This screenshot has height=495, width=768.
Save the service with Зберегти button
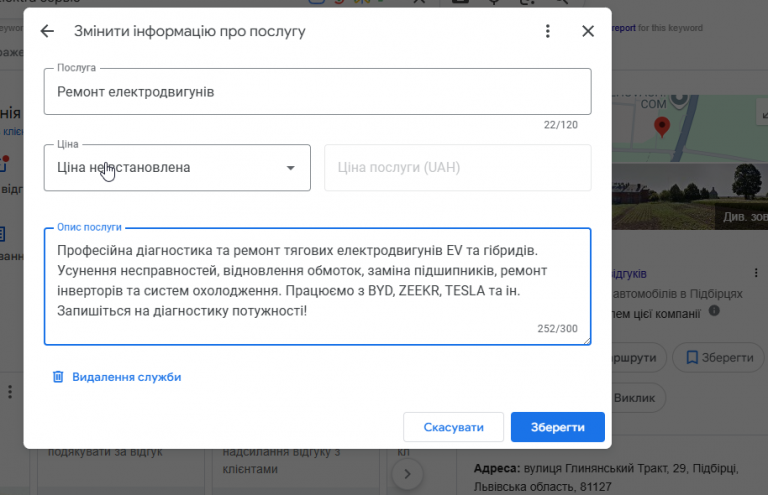click(557, 427)
